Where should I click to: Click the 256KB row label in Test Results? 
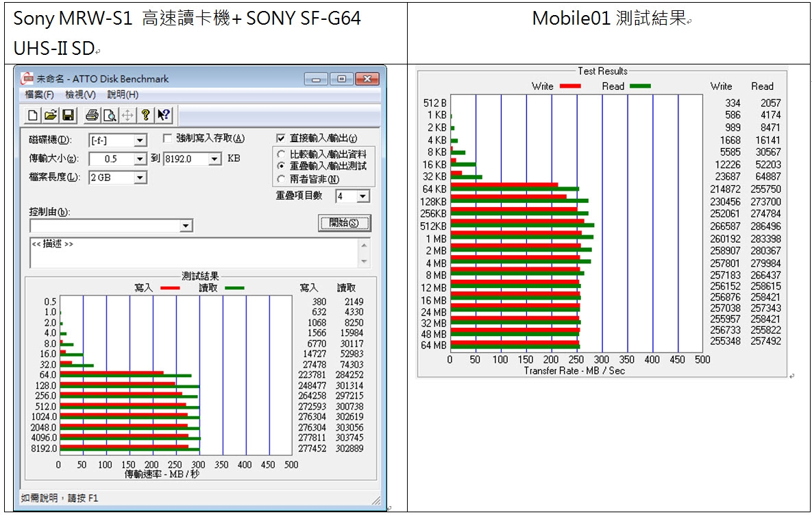click(434, 214)
